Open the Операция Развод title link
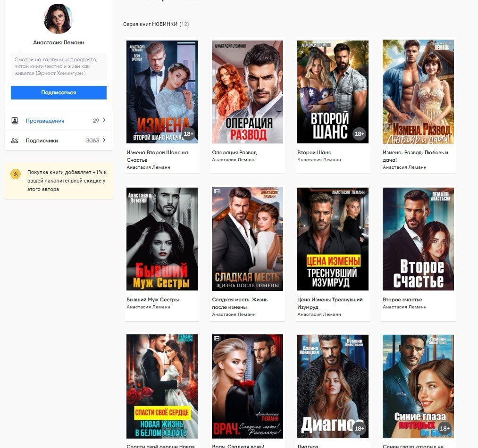The width and height of the screenshot is (478, 448). [x=235, y=152]
